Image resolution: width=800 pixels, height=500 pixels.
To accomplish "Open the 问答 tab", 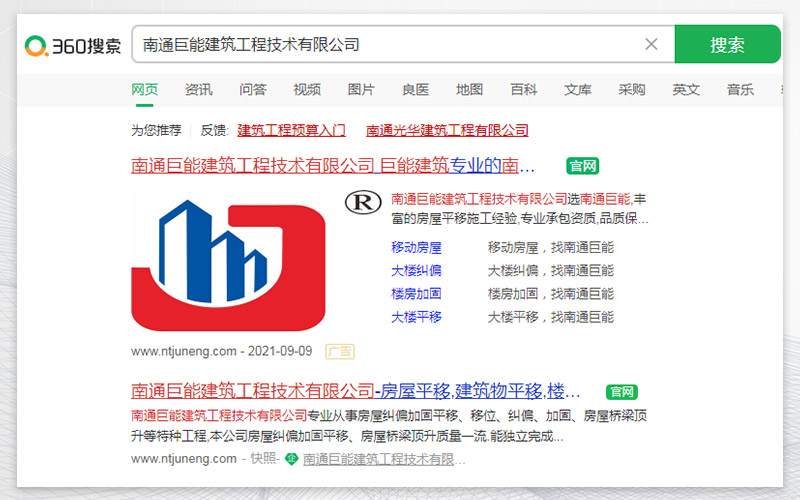I will tap(253, 90).
